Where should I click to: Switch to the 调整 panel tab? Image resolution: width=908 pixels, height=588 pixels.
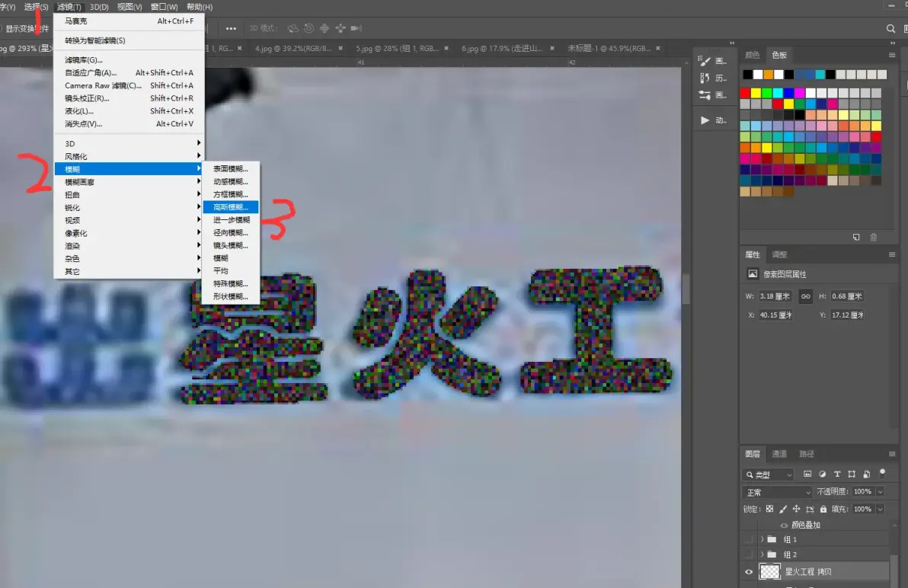[x=779, y=254]
